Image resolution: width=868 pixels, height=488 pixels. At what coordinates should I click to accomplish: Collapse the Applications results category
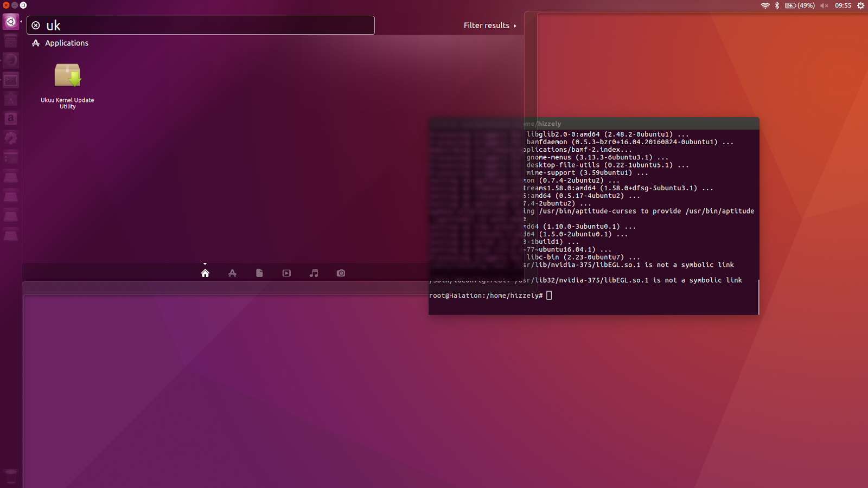point(60,43)
